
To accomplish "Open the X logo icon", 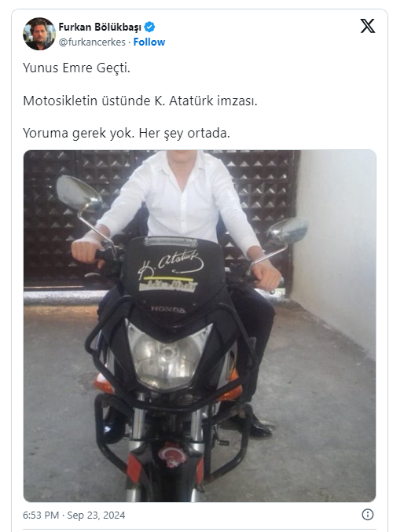I will [368, 26].
